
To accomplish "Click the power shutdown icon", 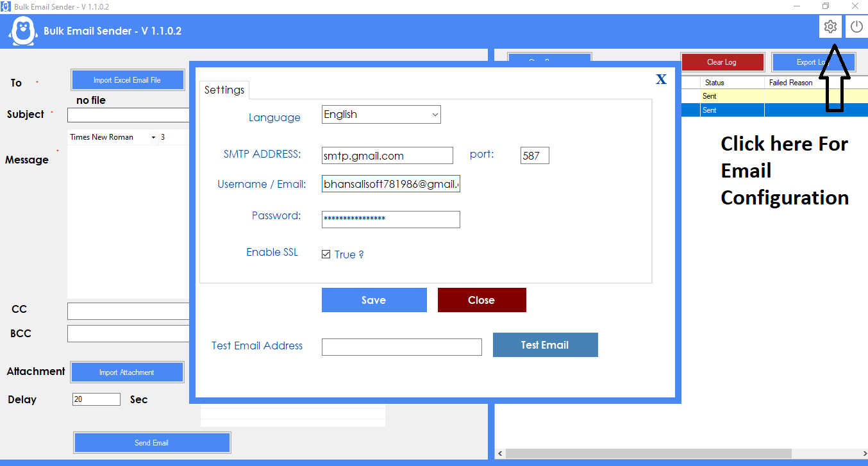I will coord(856,26).
